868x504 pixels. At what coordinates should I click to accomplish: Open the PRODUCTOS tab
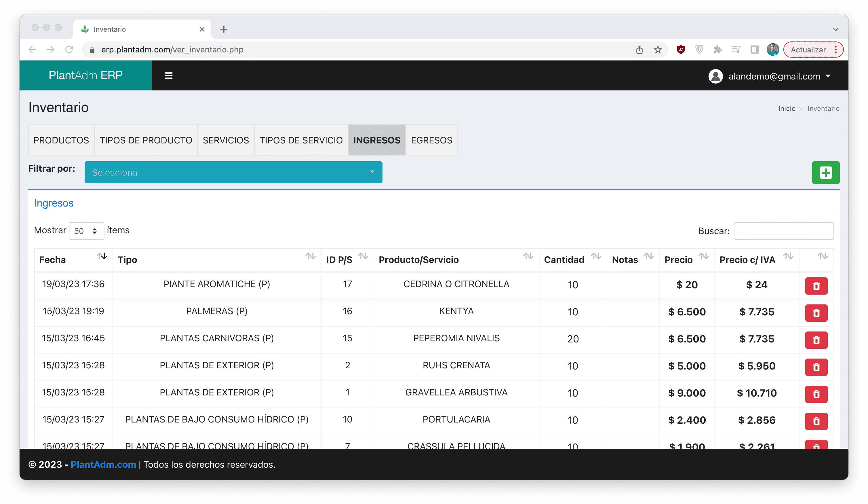[x=61, y=140]
